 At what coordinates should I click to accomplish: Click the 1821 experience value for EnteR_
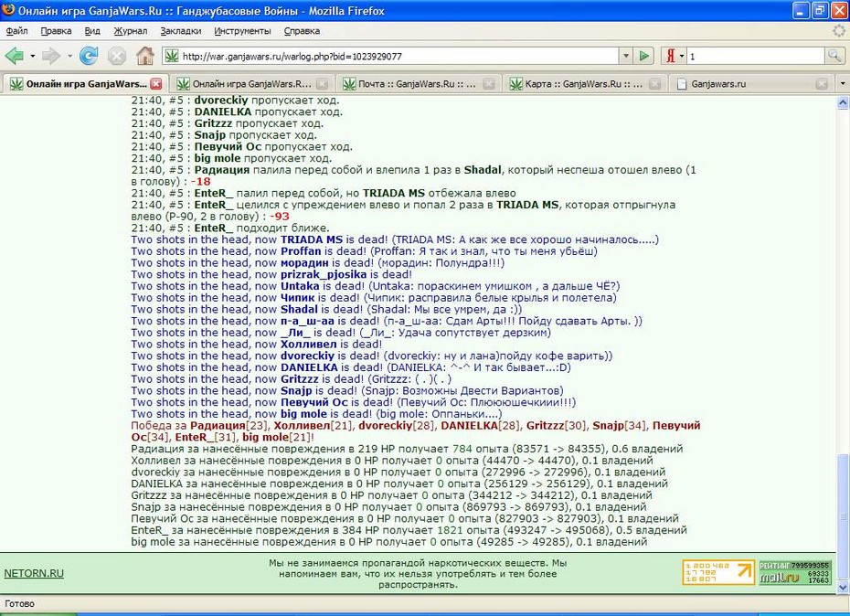tap(449, 530)
